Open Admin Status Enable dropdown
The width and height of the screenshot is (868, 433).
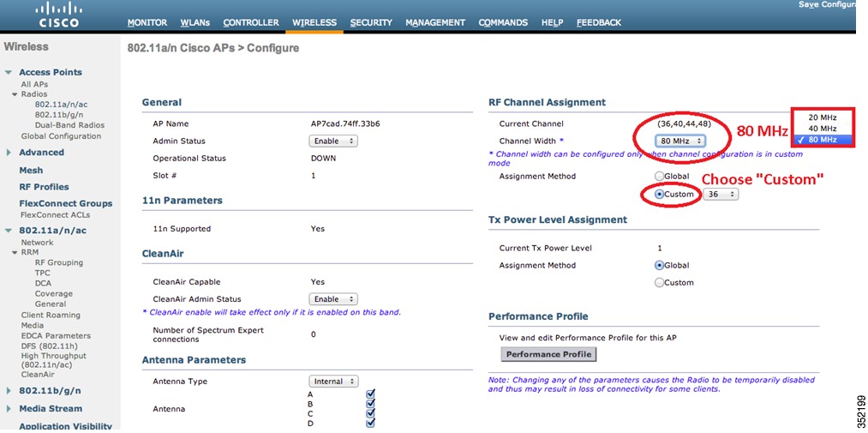point(333,141)
